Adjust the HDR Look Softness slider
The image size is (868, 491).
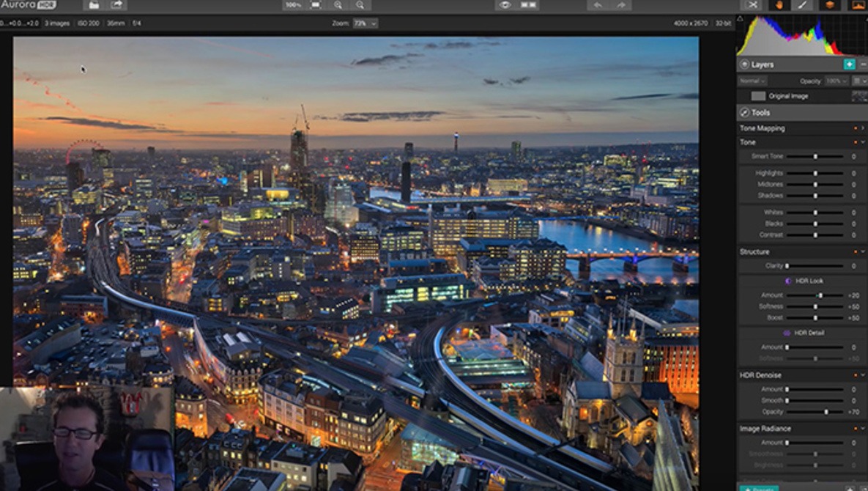tap(815, 306)
